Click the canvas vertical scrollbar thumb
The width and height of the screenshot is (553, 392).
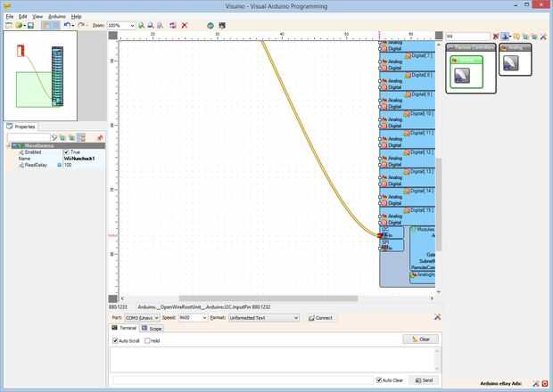(439, 205)
